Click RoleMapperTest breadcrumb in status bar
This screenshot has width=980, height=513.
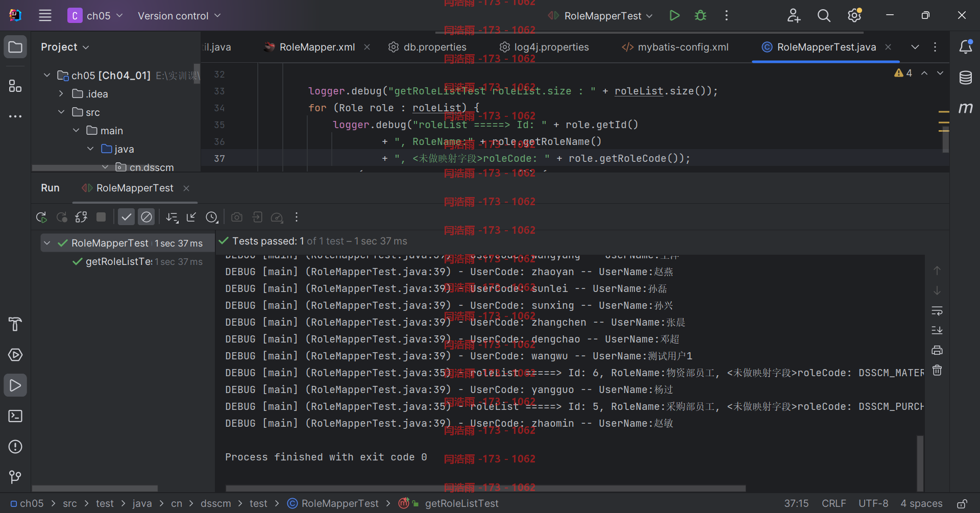coord(333,503)
